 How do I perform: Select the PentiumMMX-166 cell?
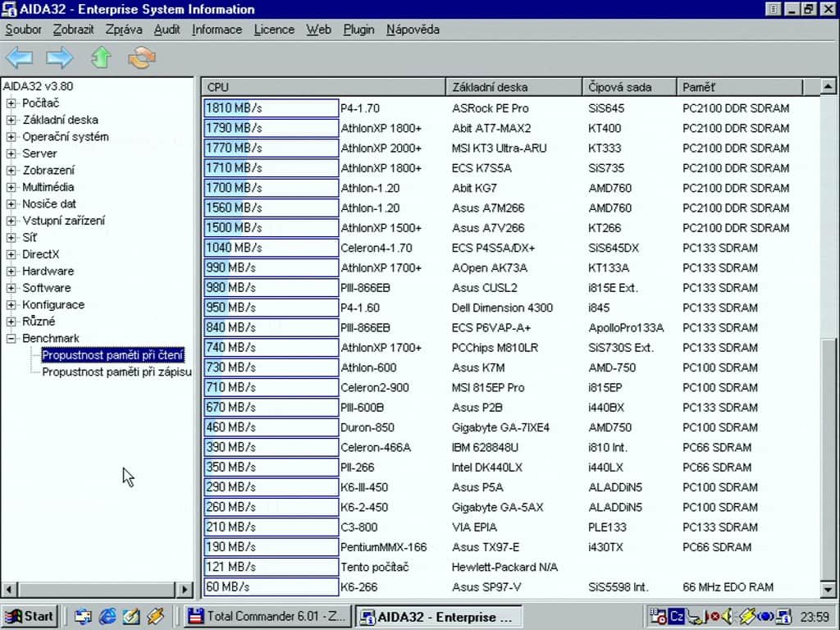tap(384, 547)
